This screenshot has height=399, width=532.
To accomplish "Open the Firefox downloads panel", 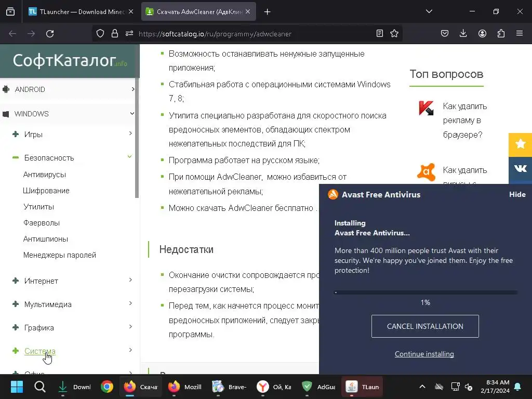I will [463, 34].
